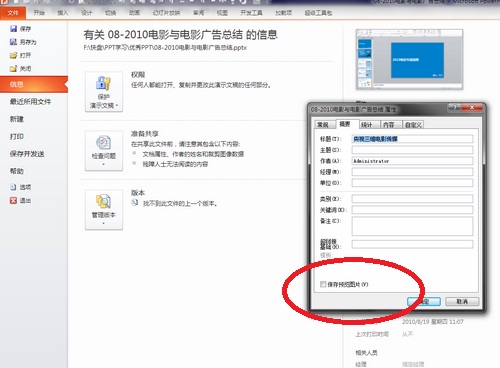Click the Cancel button in properties dialog
500x368 pixels.
(462, 301)
